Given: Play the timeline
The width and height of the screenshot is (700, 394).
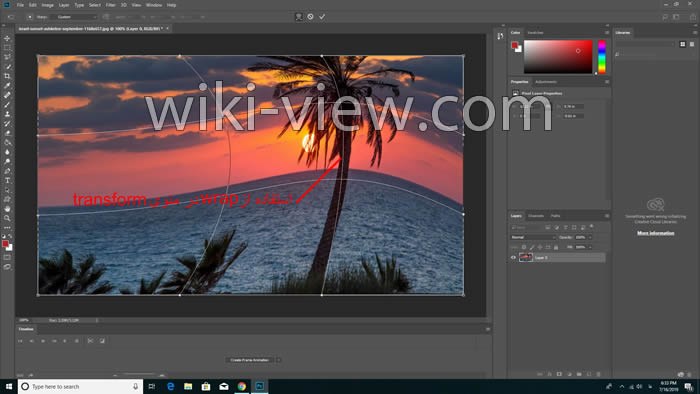Looking at the screenshot, I should click(43, 341).
